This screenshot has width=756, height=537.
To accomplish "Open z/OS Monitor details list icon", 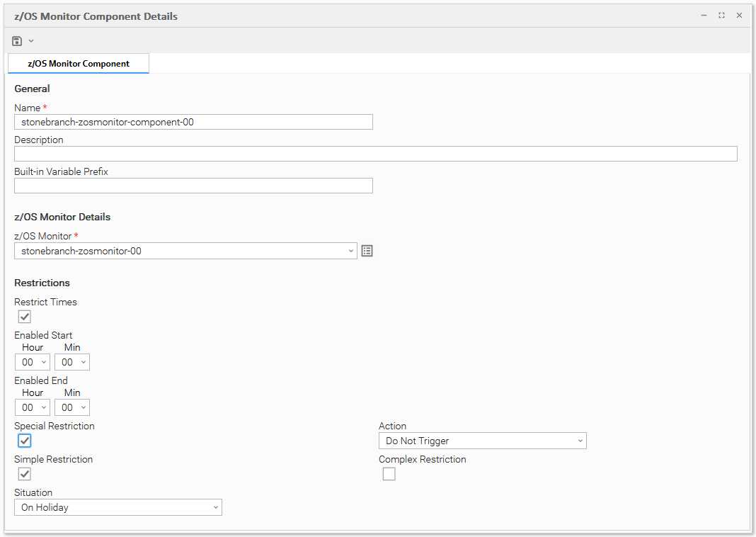I will pos(367,251).
